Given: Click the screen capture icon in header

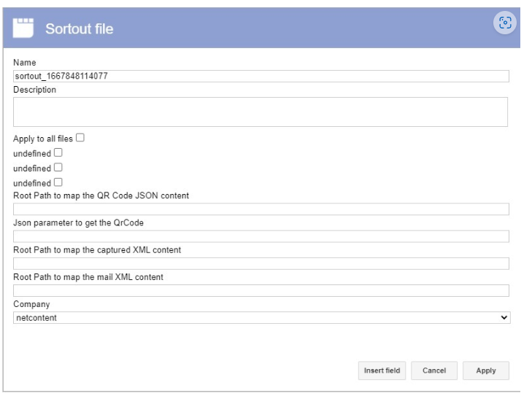Looking at the screenshot, I should coord(504,23).
